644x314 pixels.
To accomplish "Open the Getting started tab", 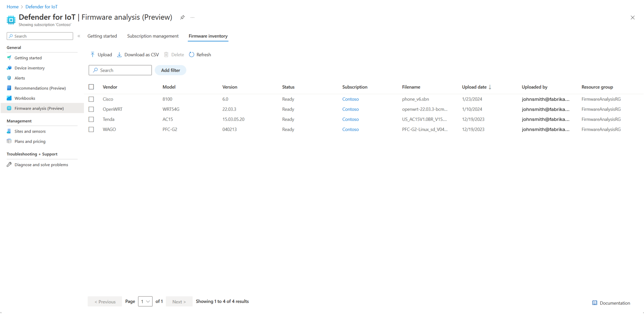I will point(102,36).
